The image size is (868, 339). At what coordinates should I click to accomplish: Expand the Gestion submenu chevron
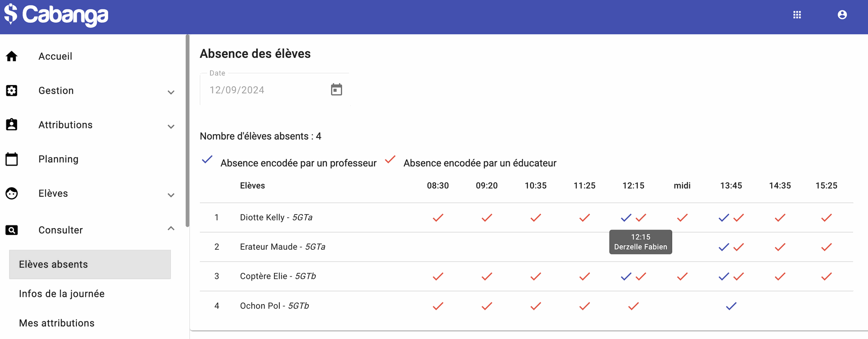click(x=171, y=92)
